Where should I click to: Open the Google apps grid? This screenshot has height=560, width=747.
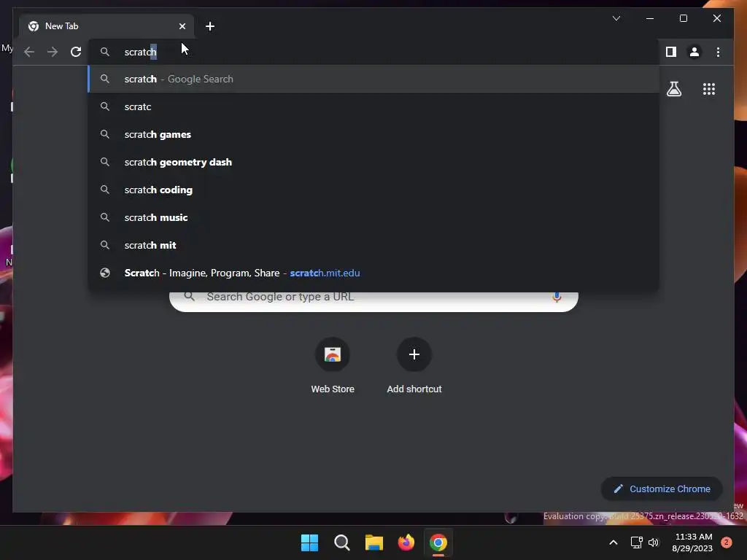[x=709, y=89]
